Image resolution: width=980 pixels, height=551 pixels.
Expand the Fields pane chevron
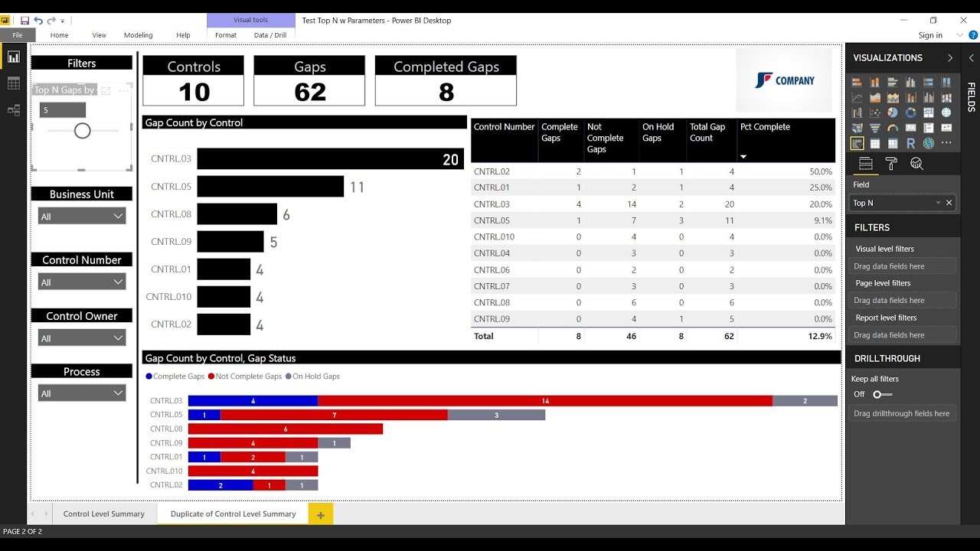(971, 57)
